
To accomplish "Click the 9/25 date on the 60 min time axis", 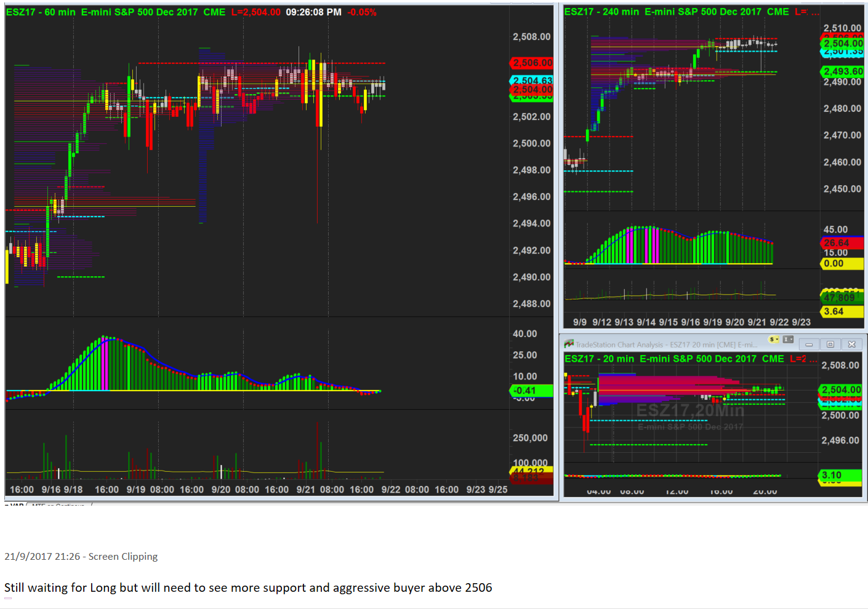I will pyautogui.click(x=498, y=490).
